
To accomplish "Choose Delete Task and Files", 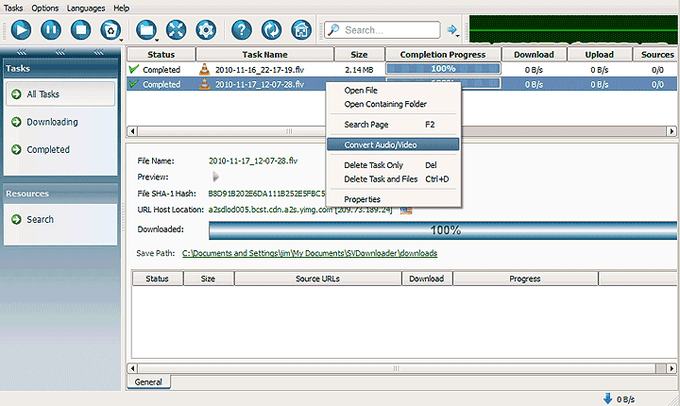I will click(x=381, y=179).
